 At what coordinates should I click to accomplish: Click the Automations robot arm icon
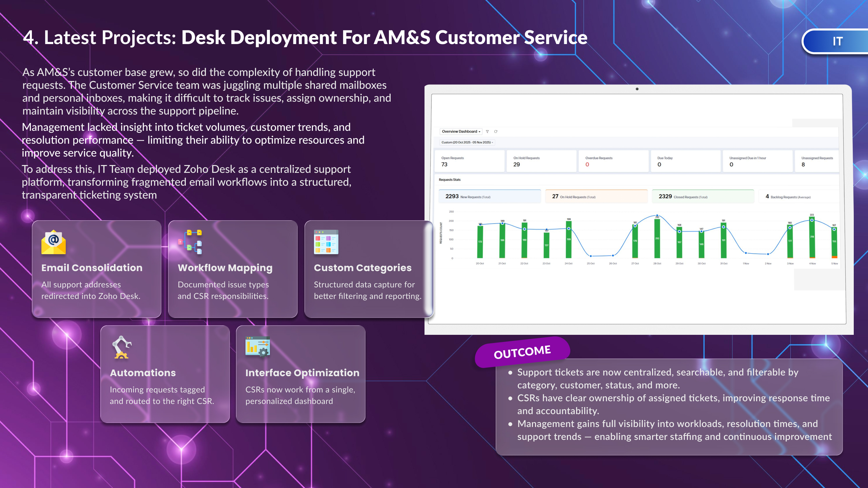121,347
